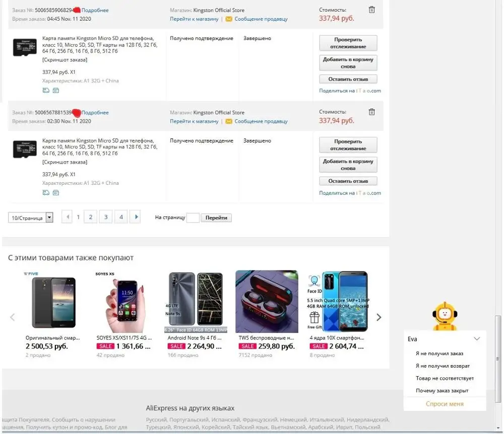Click the Eva robot assistant avatar
The height and width of the screenshot is (434, 504).
point(445,316)
